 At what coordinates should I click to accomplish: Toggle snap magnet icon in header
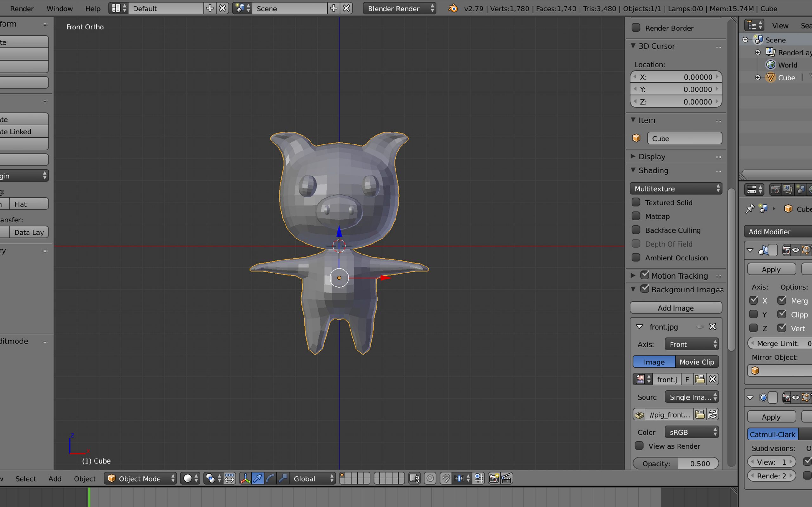click(446, 478)
